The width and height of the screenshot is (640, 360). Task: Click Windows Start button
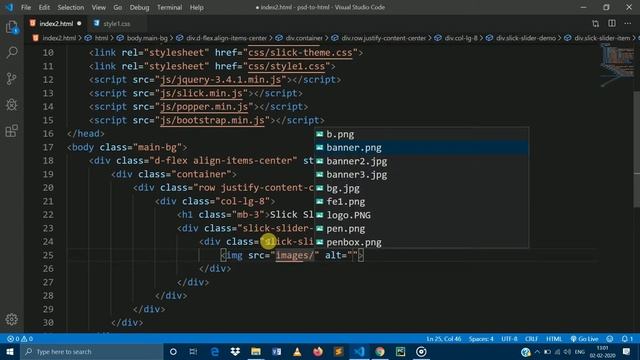click(x=9, y=351)
